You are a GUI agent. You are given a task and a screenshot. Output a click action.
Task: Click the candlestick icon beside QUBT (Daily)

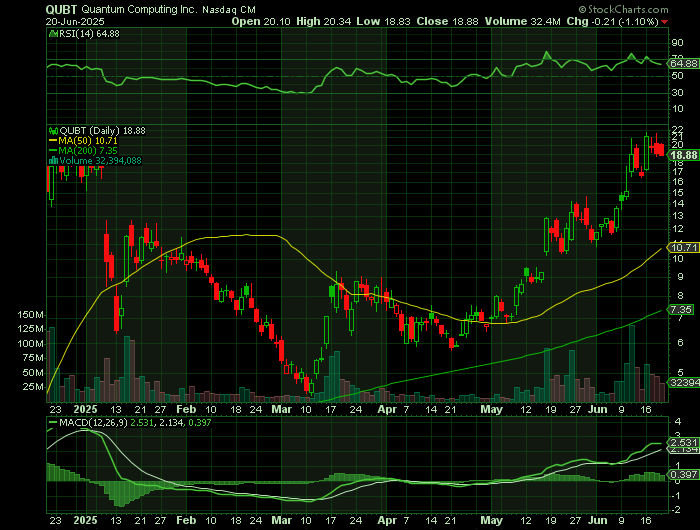click(53, 131)
